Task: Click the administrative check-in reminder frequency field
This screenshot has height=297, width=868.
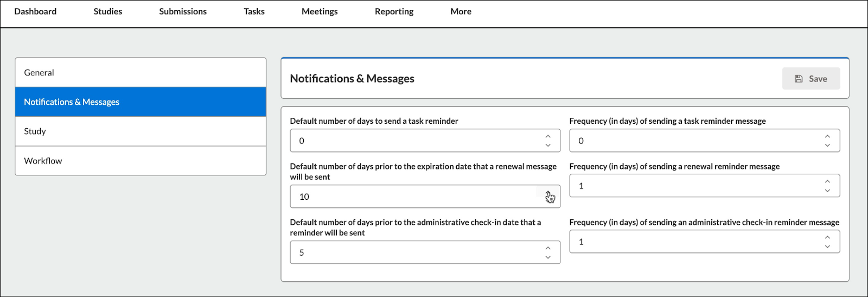Action: coord(705,242)
